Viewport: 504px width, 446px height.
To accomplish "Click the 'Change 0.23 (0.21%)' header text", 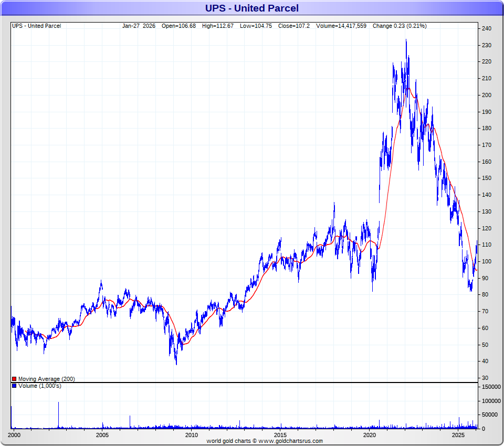I will (x=400, y=26).
